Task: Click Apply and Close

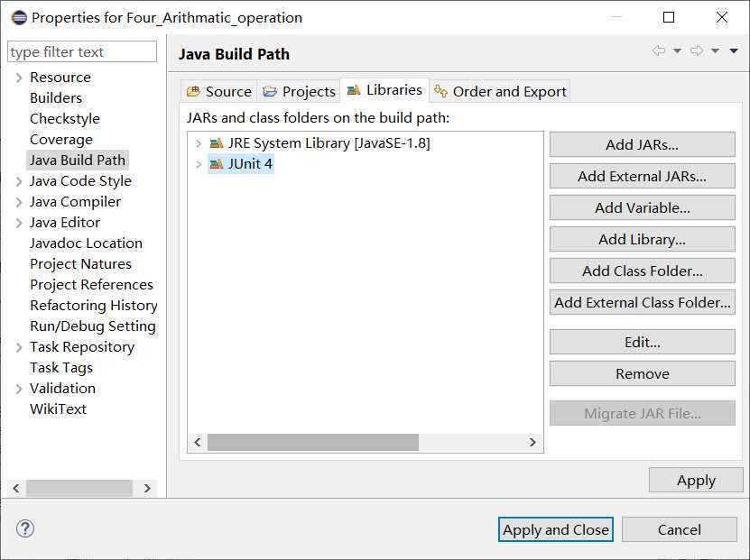Action: (555, 529)
